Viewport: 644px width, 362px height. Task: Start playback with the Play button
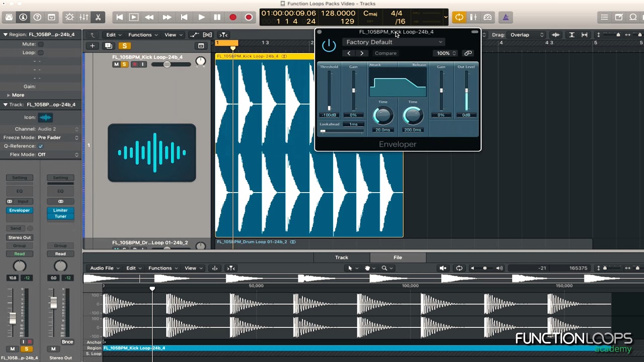click(x=201, y=17)
